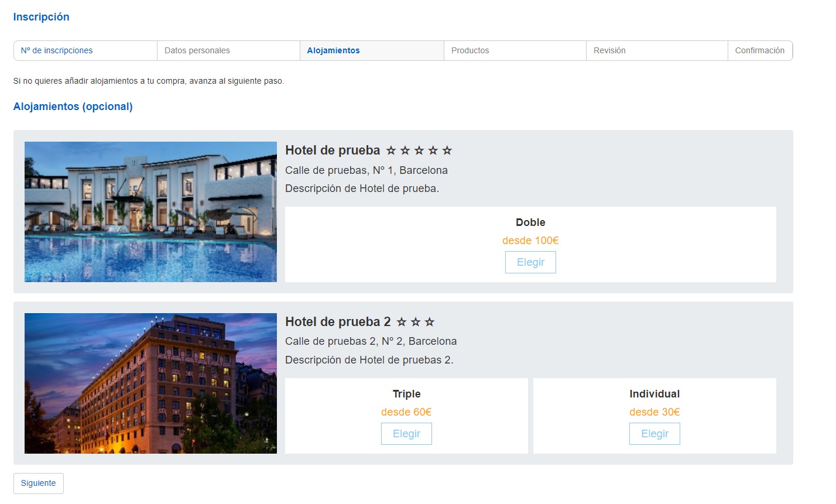
Task: Open the Hotel de prueba 2 building photo
Action: (150, 383)
